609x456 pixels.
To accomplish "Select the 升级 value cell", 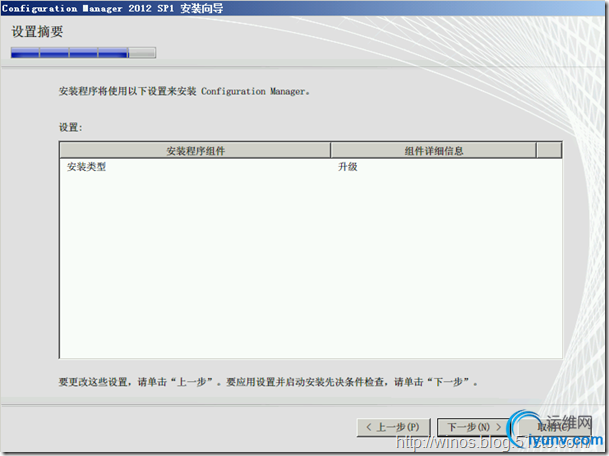I will click(x=348, y=167).
